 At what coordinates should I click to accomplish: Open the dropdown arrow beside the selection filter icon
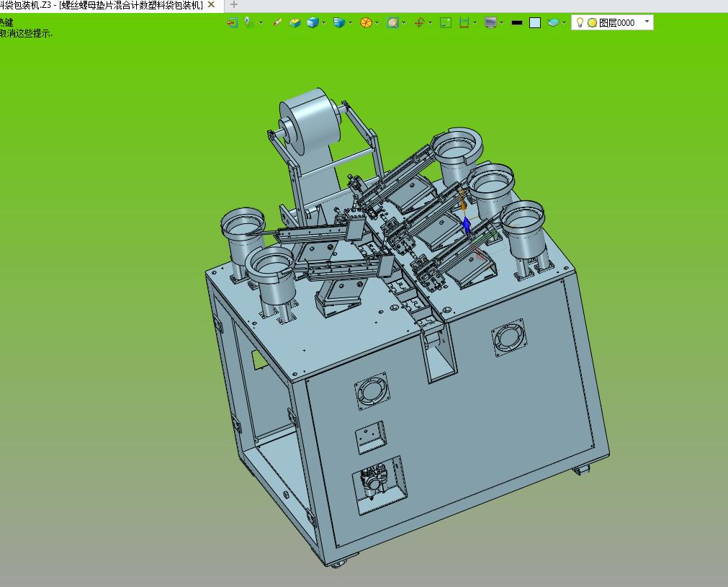tap(261, 23)
